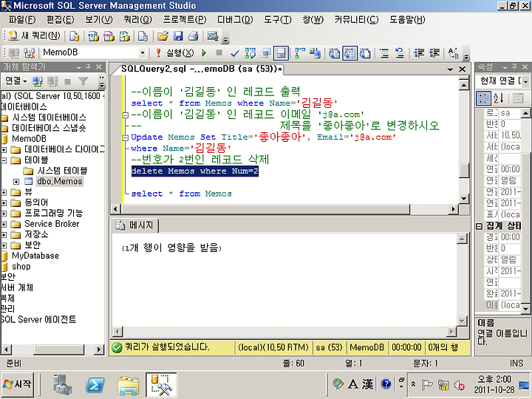This screenshot has width=532, height=399.
Task: Switch output to Results to File
Action: point(365,53)
